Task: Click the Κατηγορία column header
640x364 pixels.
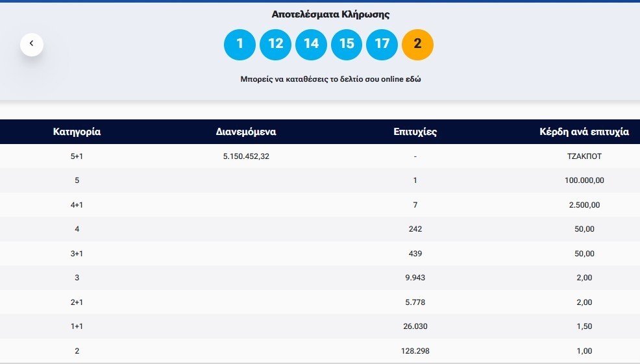Action: click(x=77, y=132)
